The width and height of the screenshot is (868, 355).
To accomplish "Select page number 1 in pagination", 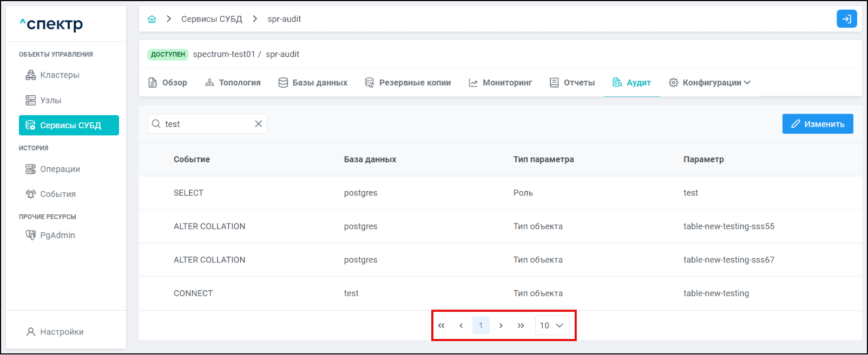I will (481, 325).
